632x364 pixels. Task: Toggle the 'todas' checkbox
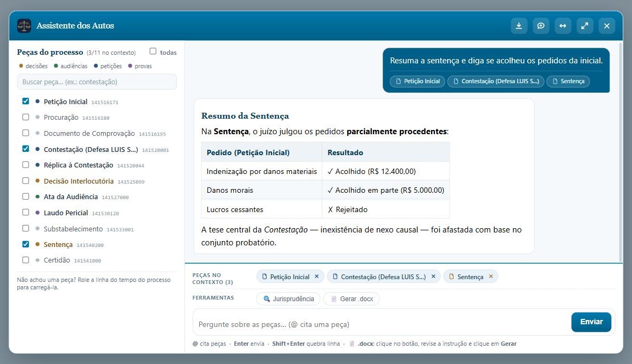(x=153, y=51)
